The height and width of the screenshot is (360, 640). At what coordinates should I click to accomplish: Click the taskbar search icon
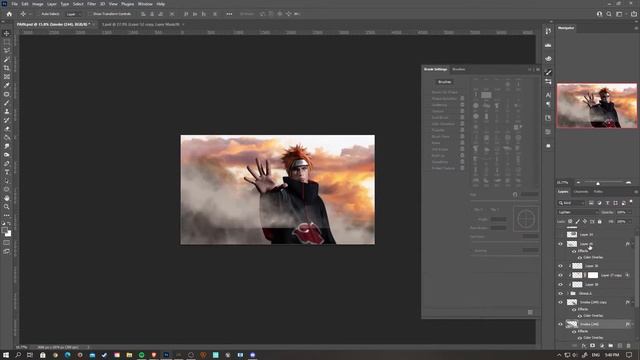click(x=18, y=355)
